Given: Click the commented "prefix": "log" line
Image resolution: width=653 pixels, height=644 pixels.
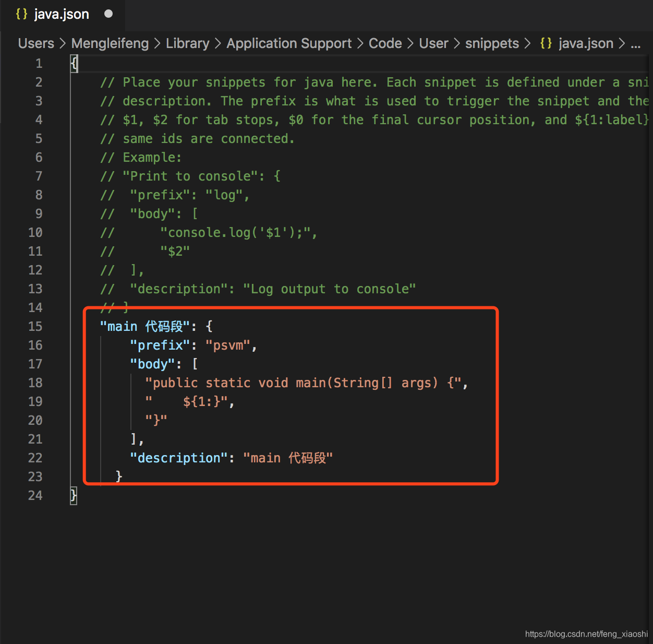Looking at the screenshot, I should click(x=175, y=195).
